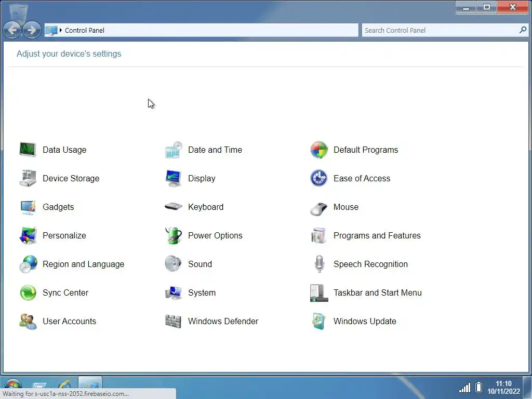Click the active Control Panel taskbar button
532x399 pixels.
90,382
